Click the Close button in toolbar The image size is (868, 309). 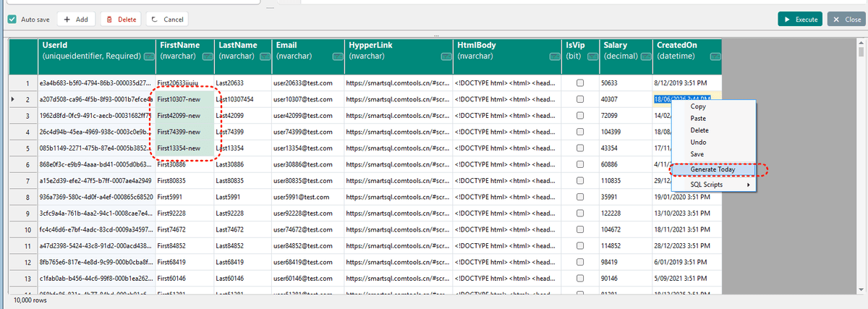[846, 20]
